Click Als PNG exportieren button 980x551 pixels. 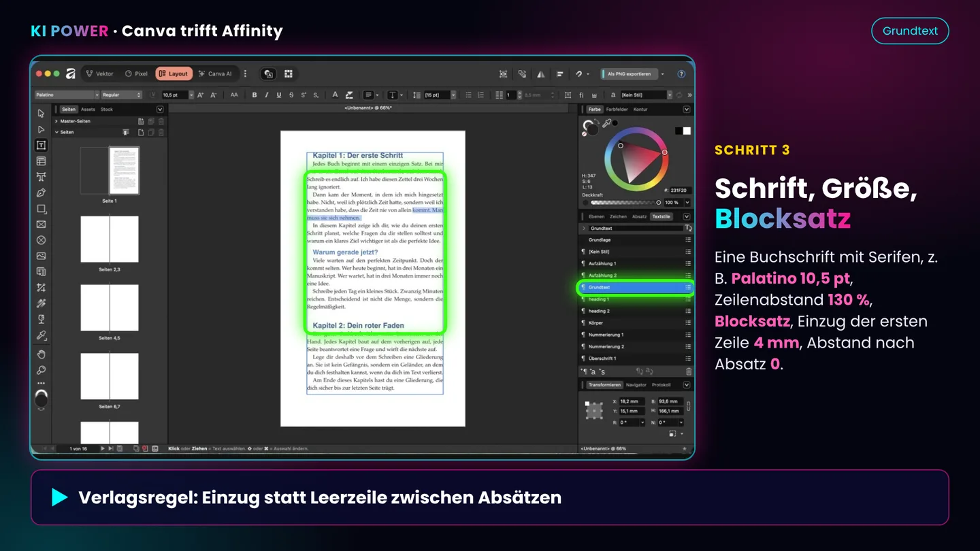click(x=629, y=73)
